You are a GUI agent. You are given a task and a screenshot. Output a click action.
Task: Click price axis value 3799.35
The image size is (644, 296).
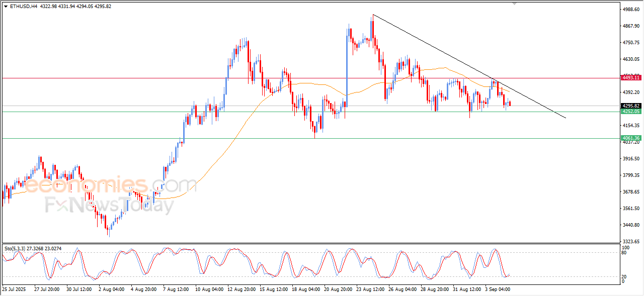point(630,175)
